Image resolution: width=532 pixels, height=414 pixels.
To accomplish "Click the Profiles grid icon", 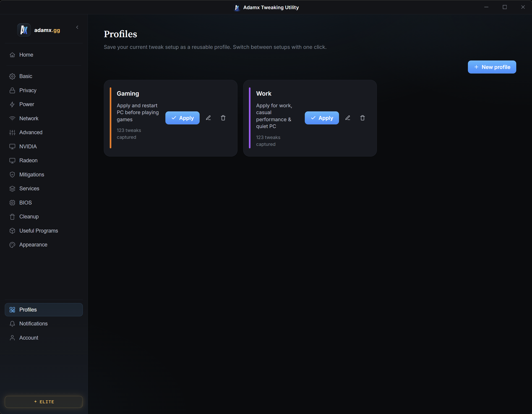I will pyautogui.click(x=12, y=310).
